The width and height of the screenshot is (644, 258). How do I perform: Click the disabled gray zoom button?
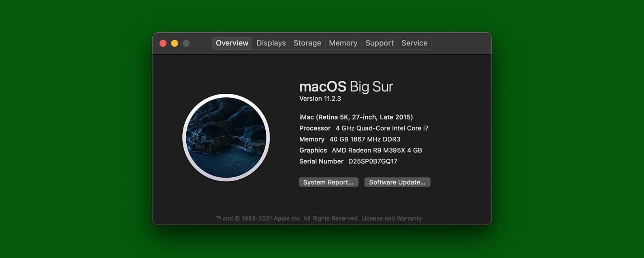[186, 43]
